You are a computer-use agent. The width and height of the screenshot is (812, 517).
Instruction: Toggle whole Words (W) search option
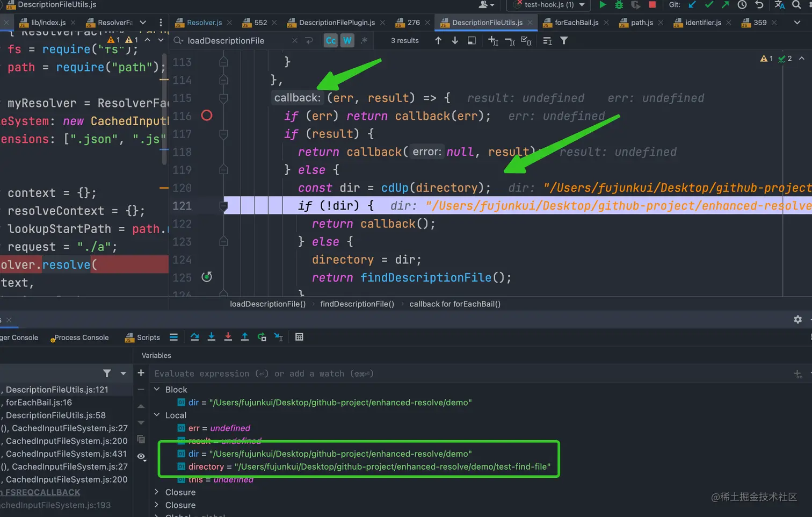(x=347, y=41)
